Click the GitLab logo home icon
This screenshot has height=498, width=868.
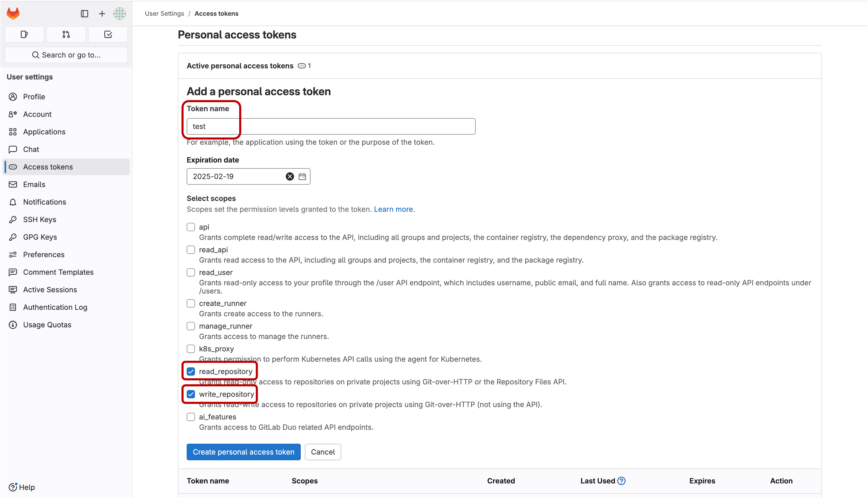coord(13,13)
